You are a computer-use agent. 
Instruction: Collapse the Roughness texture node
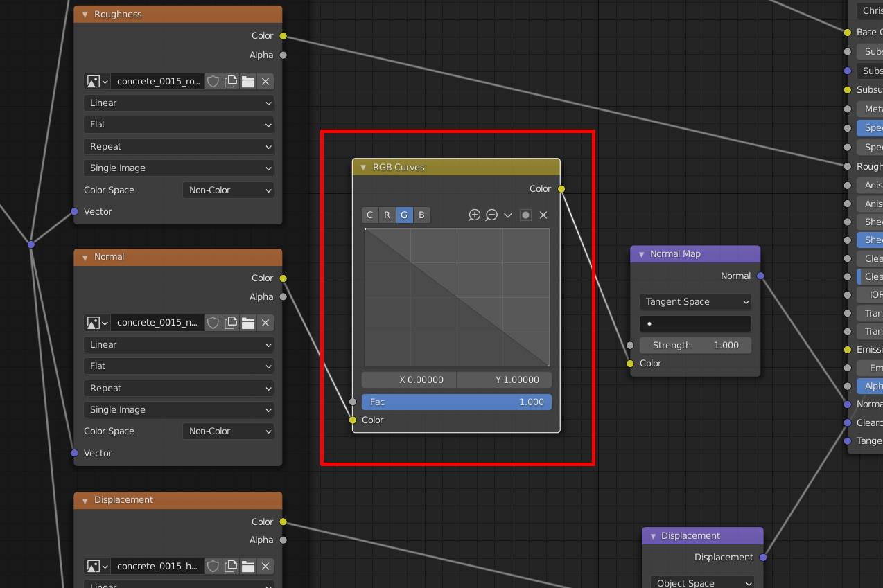(x=85, y=15)
